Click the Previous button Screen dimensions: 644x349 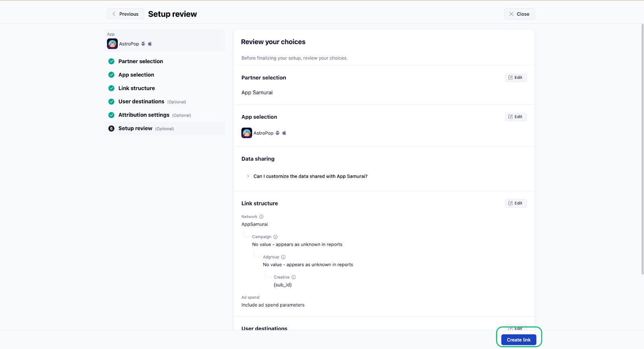tap(125, 14)
